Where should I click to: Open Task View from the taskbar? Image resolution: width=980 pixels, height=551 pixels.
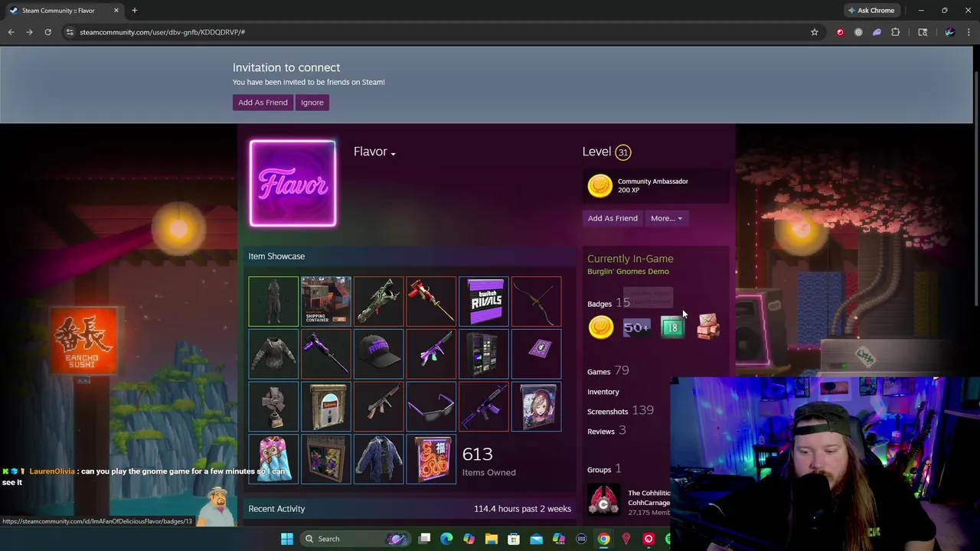424,539
